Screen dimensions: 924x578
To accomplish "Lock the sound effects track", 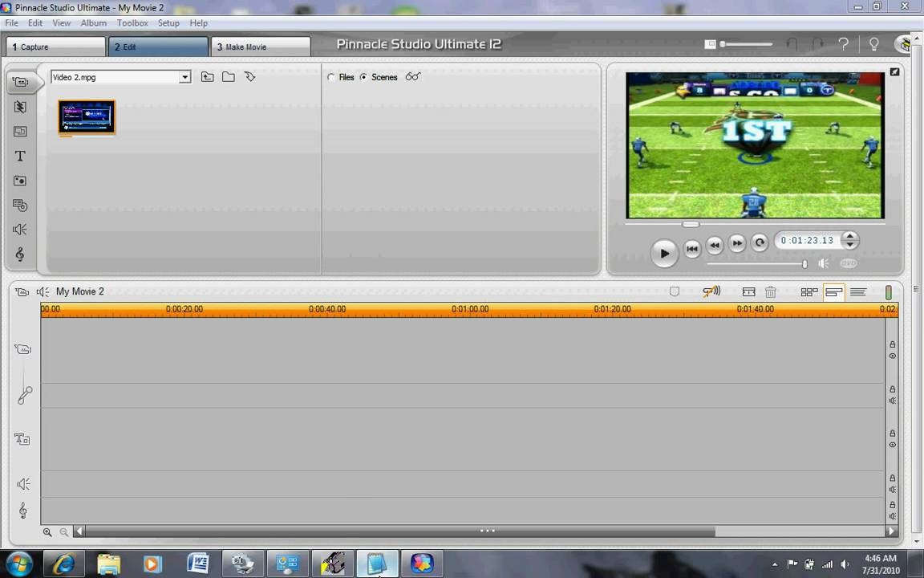I will click(892, 478).
